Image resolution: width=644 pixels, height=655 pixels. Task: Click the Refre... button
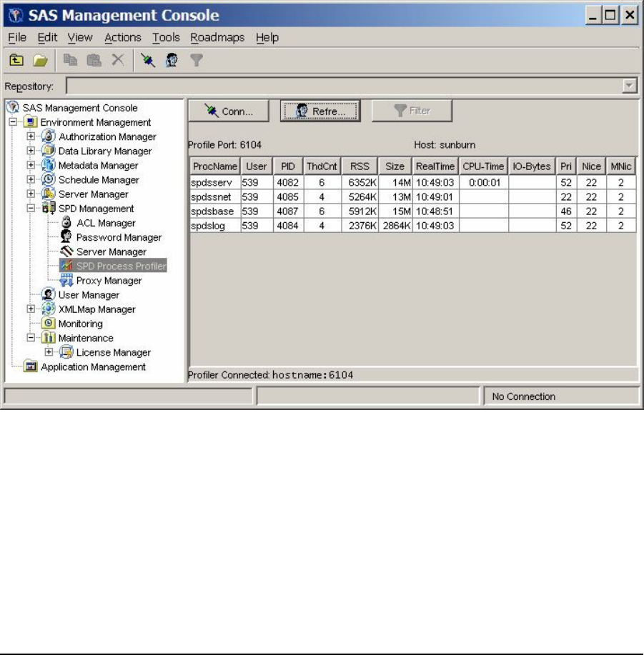coord(320,111)
